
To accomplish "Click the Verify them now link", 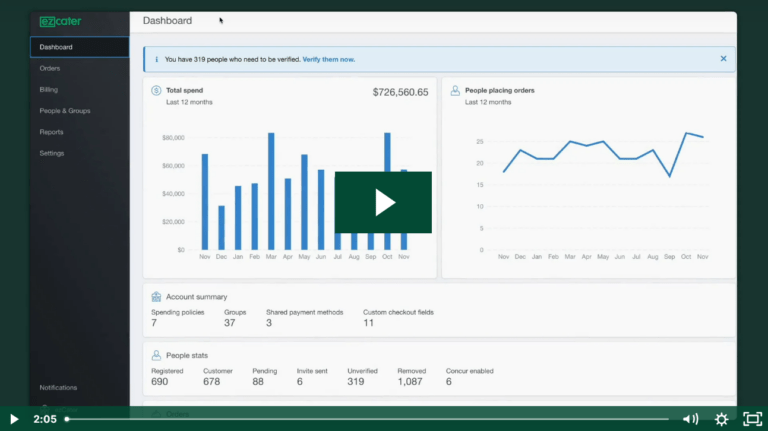I will tap(328, 59).
